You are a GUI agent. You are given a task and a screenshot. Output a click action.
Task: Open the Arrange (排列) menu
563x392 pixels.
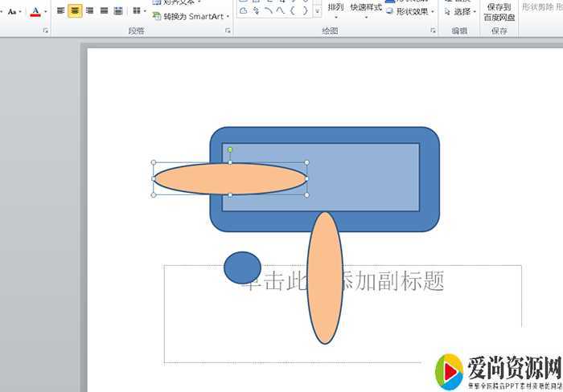coord(335,10)
